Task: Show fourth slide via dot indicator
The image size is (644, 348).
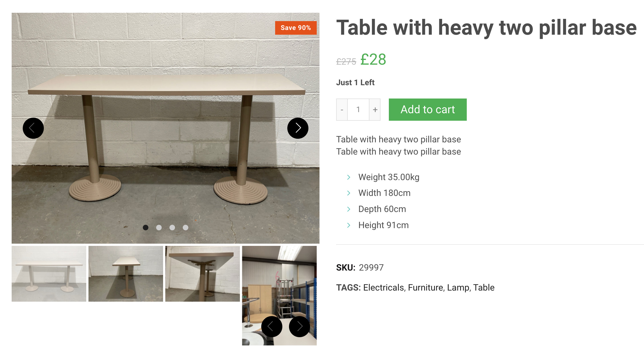Action: 186,228
